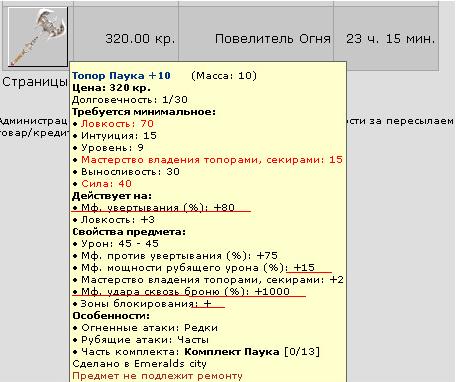
Task: Click the 23 ч. 15 мин. time cell
Action: pyautogui.click(x=390, y=39)
